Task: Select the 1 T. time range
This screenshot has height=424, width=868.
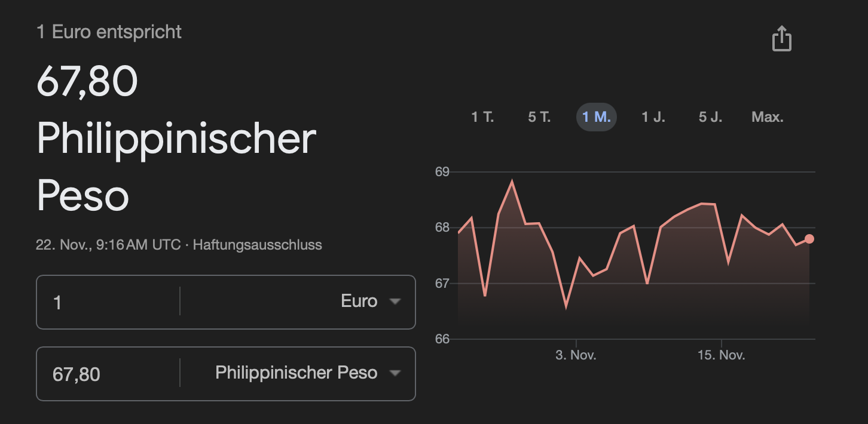Action: coord(482,117)
